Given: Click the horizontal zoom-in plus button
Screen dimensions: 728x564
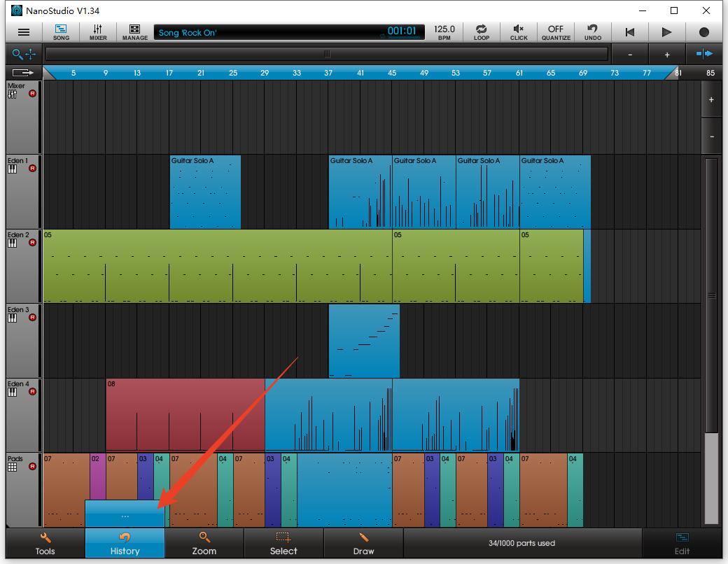Looking at the screenshot, I should (666, 54).
